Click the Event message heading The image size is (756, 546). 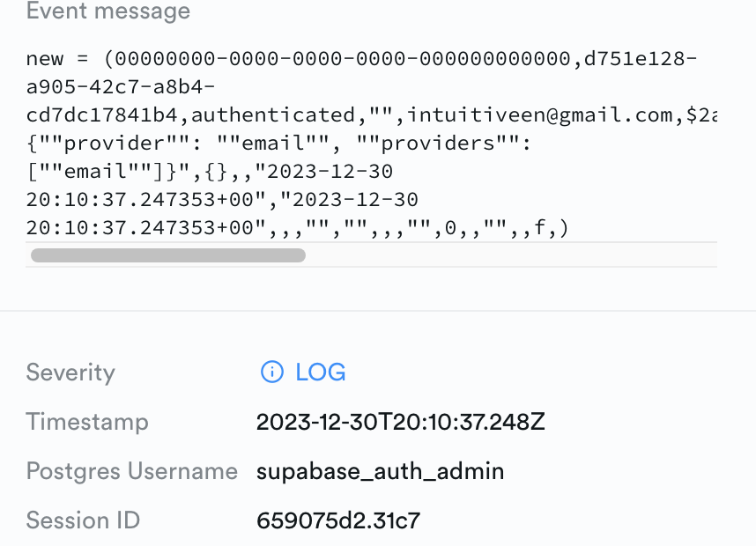[108, 11]
